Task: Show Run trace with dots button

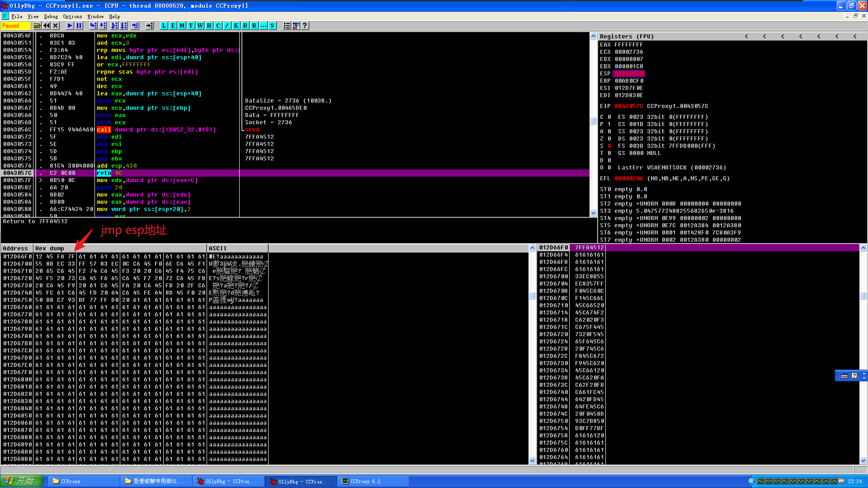Action: click(263, 26)
